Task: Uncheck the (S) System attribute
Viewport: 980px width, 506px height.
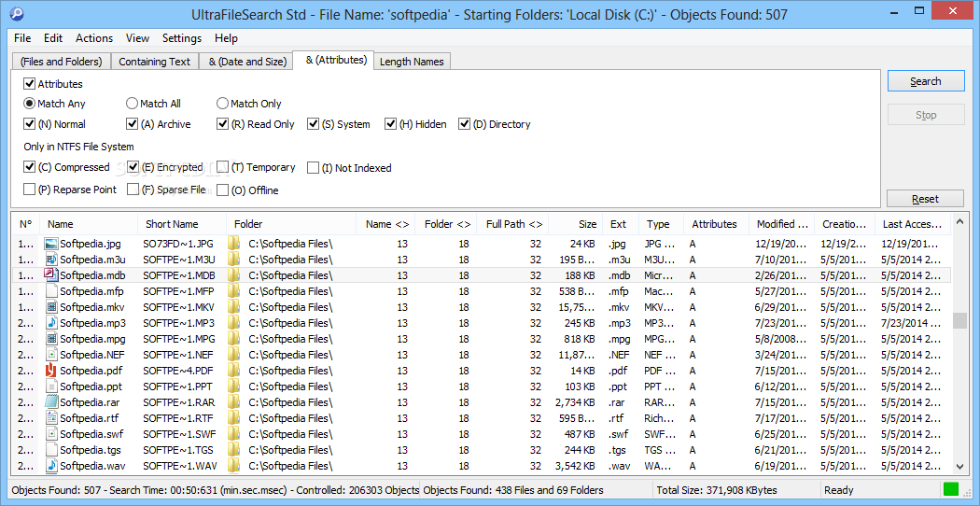Action: [x=313, y=124]
